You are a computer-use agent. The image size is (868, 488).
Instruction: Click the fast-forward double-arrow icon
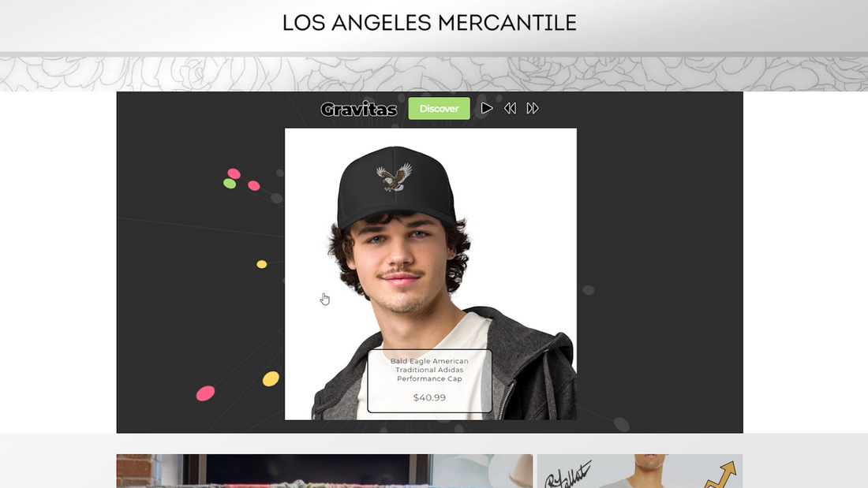coord(533,109)
